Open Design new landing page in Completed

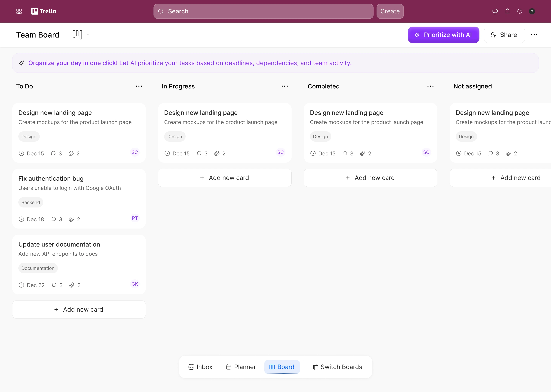[346, 113]
